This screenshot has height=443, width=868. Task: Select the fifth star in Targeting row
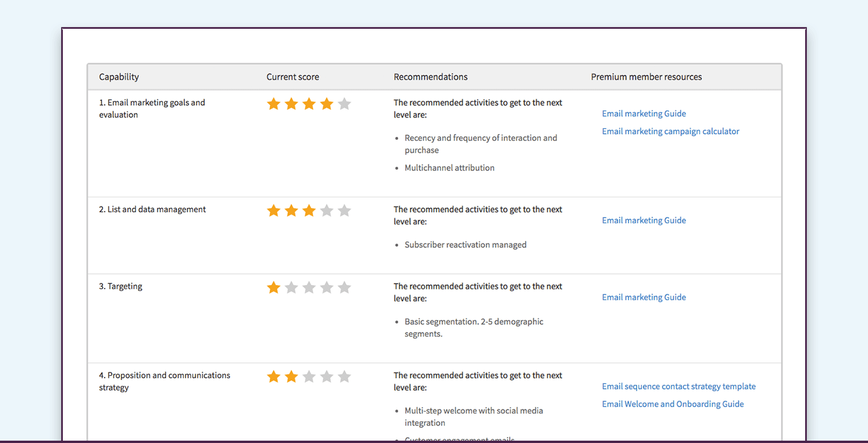click(345, 287)
